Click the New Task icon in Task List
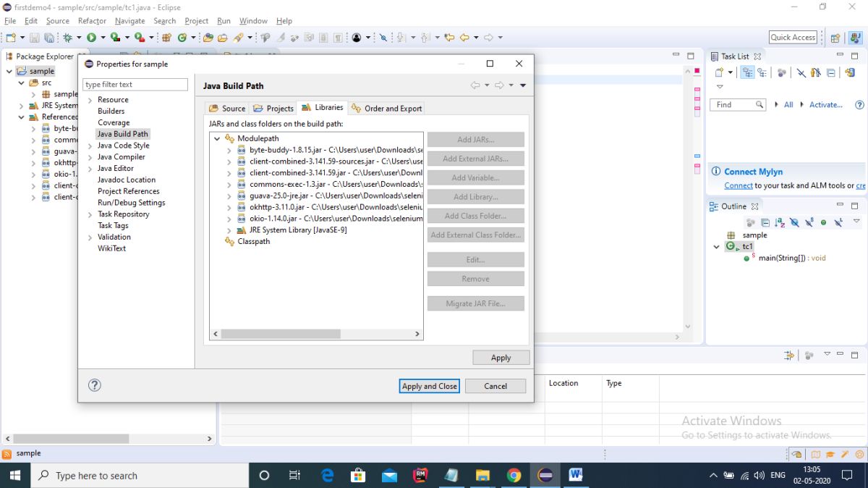 (720, 72)
